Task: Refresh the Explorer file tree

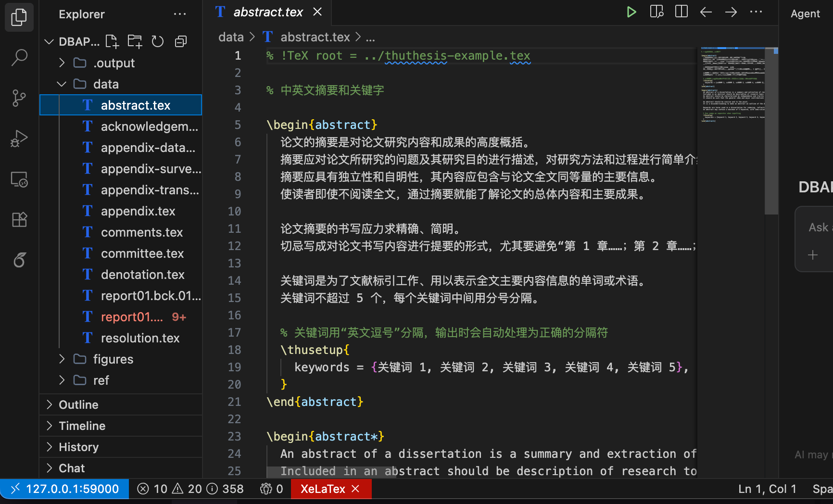Action: tap(158, 41)
